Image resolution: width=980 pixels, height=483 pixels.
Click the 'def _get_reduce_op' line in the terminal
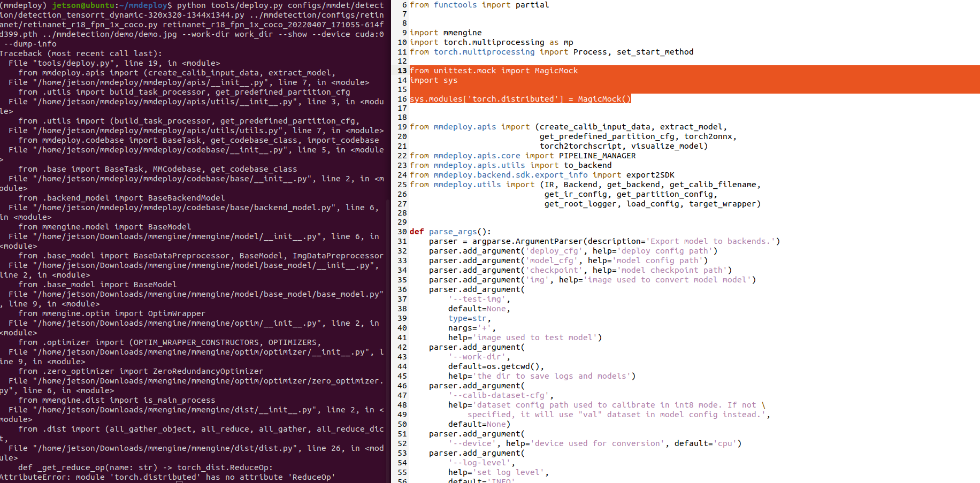(x=146, y=467)
